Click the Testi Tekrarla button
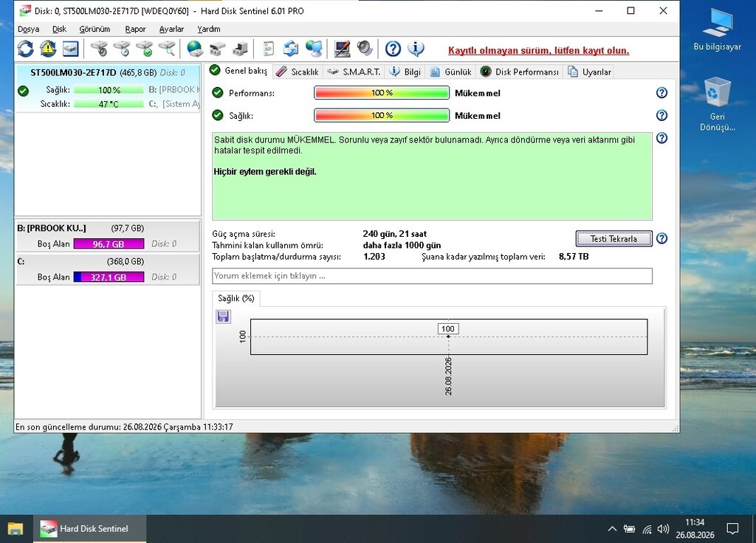Image resolution: width=756 pixels, height=543 pixels. [x=614, y=238]
